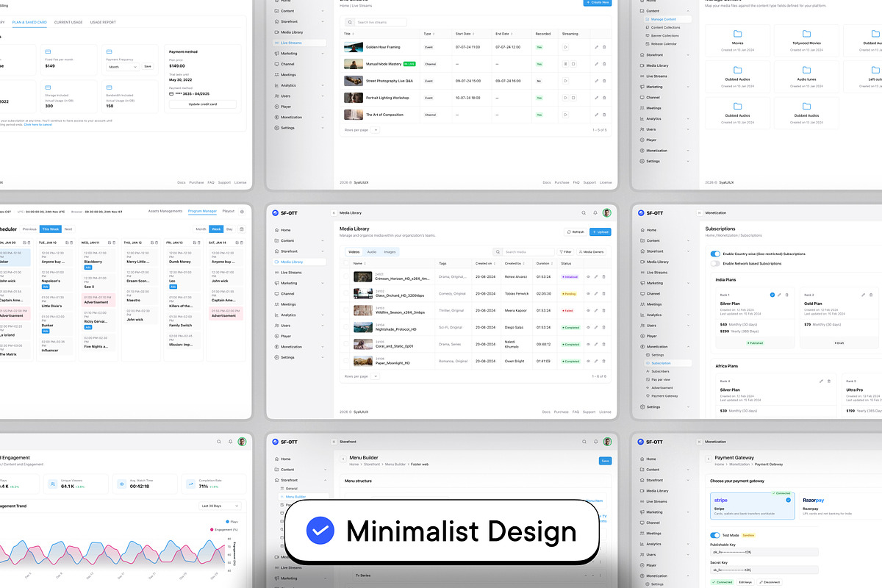This screenshot has width=882, height=588.
Task: Click the blue default checkmark on Silver Plan
Action: pyautogui.click(x=772, y=295)
